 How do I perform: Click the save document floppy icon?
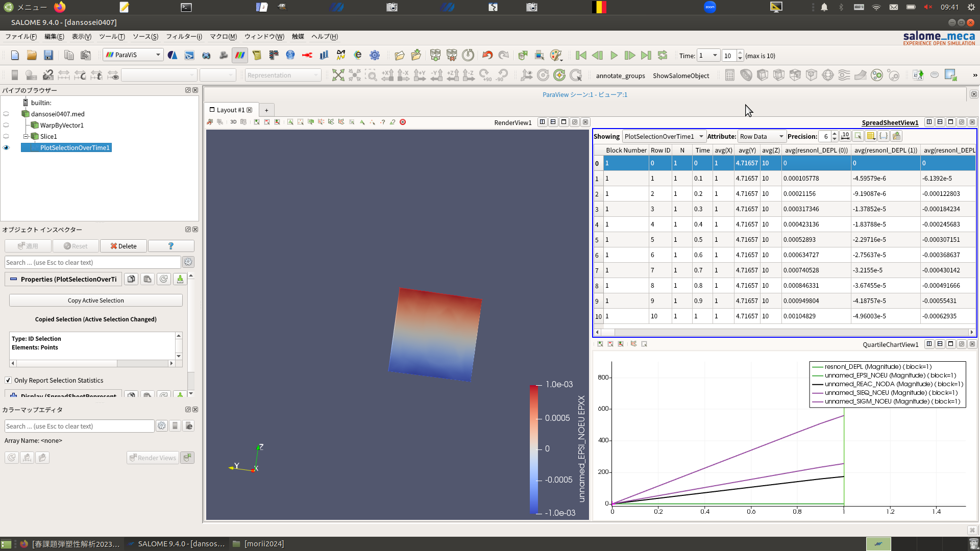pos(48,55)
